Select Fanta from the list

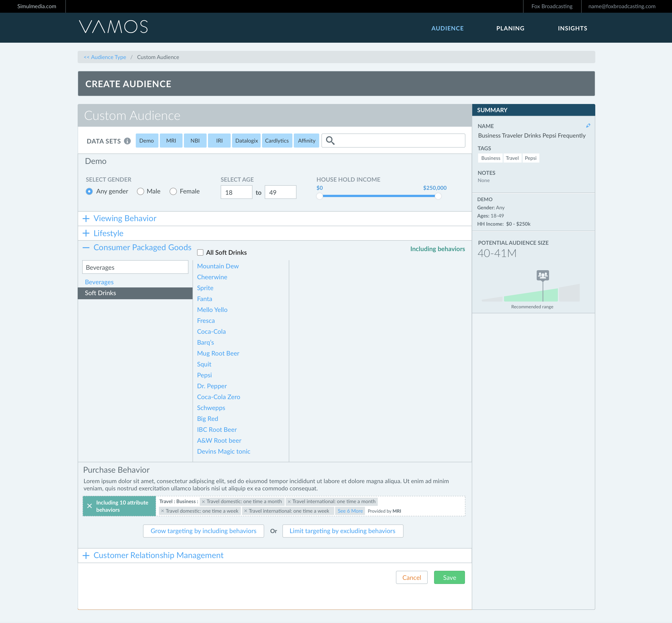[x=204, y=299]
